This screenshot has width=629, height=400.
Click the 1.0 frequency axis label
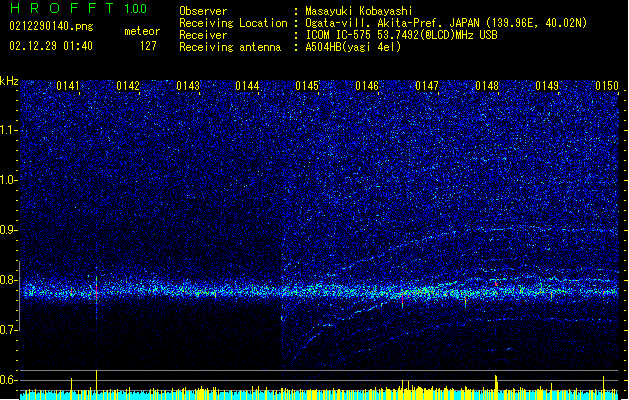pyautogui.click(x=9, y=180)
